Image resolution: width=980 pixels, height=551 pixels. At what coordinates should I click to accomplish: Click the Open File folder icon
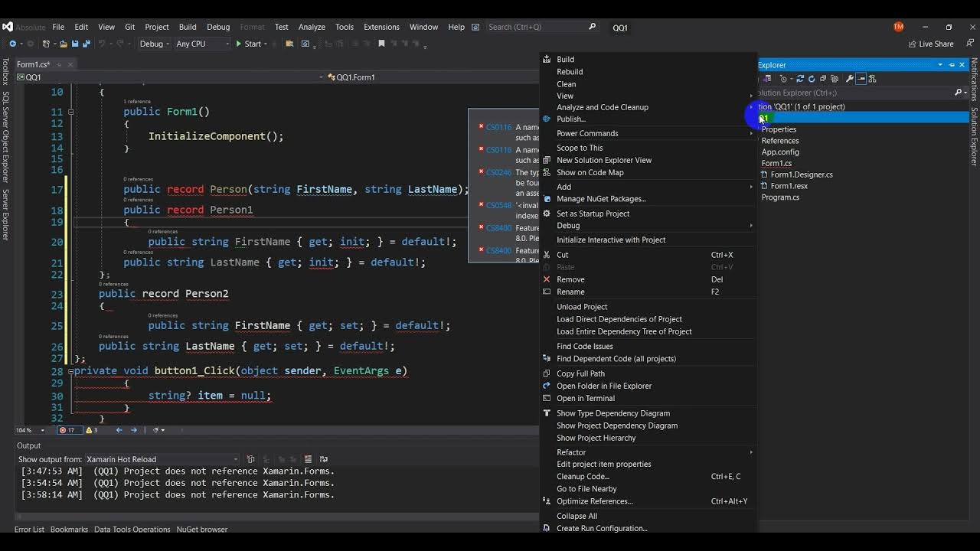(x=64, y=44)
